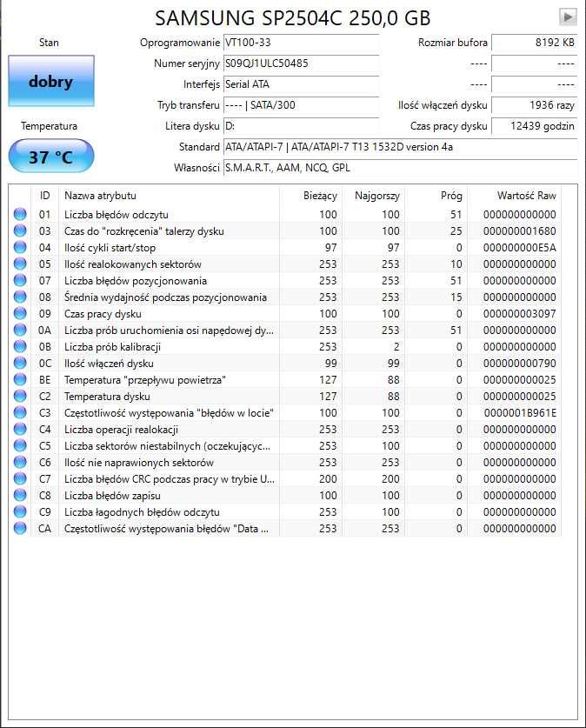Click the status icon for attribute 0A
Image resolution: width=586 pixels, height=728 pixels.
click(x=20, y=330)
